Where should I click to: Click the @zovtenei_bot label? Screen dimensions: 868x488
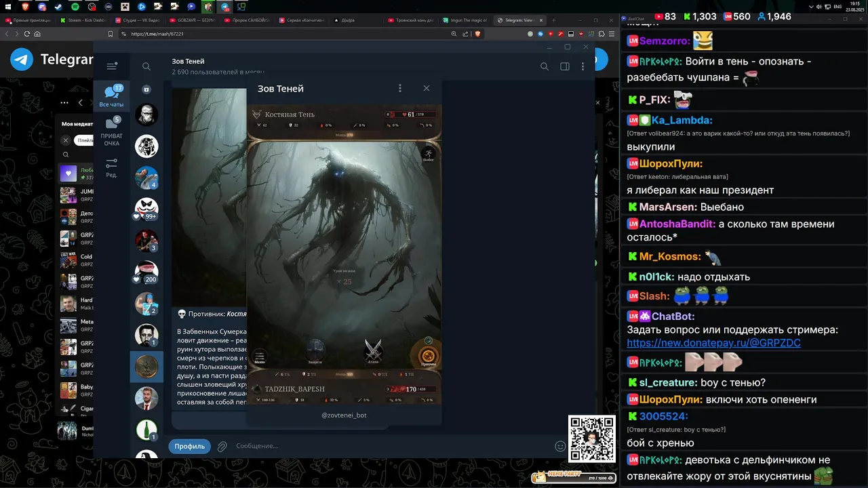(344, 415)
